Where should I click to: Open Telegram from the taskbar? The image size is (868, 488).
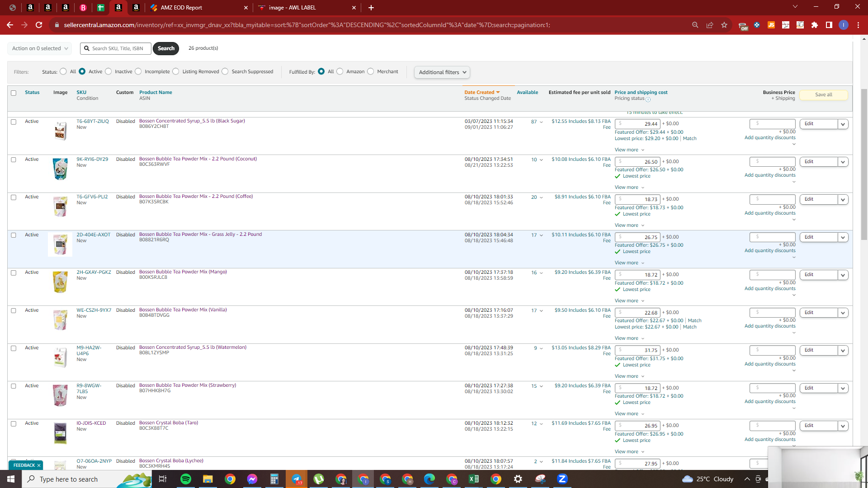[x=297, y=479]
